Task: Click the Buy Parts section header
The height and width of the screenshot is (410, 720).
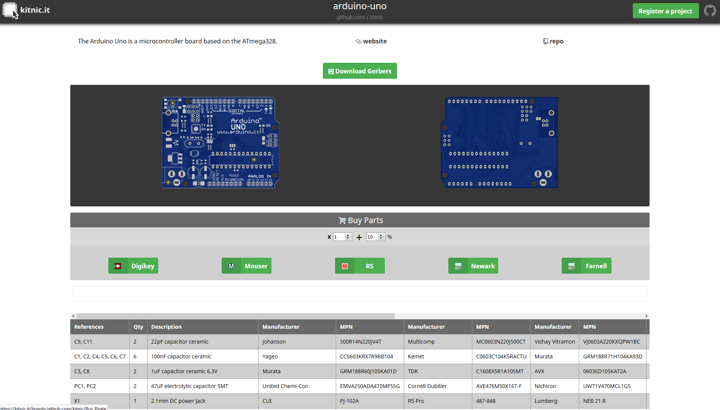Action: click(x=360, y=220)
